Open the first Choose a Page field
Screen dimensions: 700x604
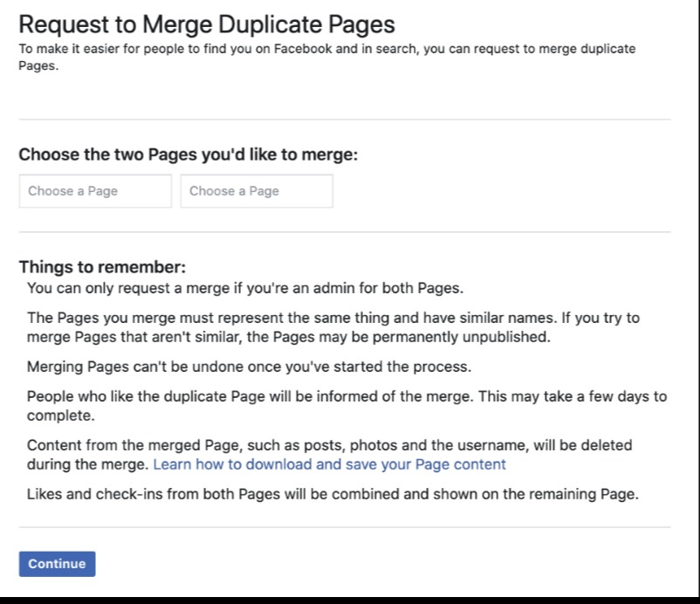tap(95, 191)
